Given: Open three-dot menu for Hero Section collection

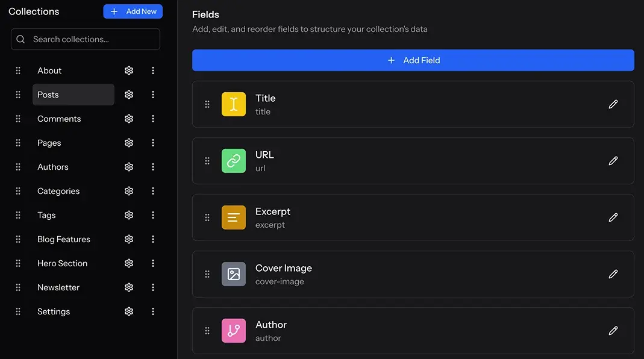Looking at the screenshot, I should coord(153,263).
